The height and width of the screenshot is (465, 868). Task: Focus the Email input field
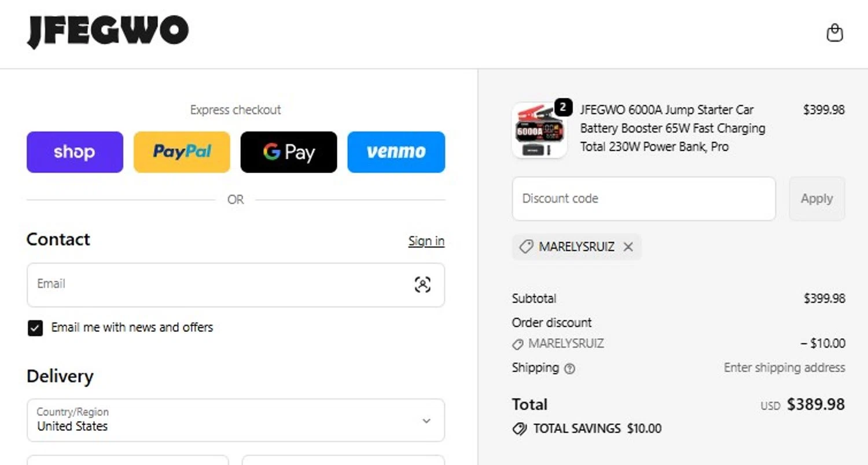click(x=236, y=285)
